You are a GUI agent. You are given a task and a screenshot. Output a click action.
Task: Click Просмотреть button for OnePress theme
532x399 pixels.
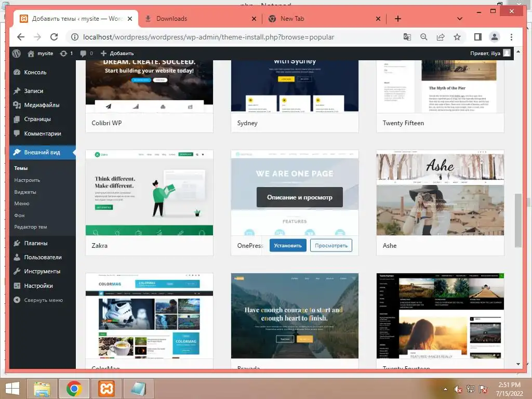331,246
